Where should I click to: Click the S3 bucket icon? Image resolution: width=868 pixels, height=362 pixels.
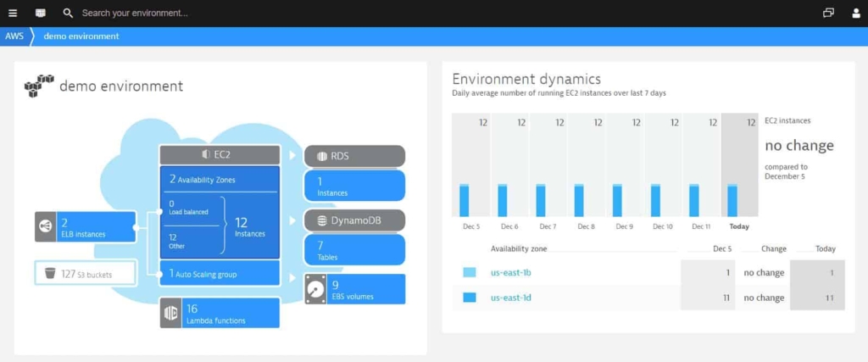pos(50,273)
